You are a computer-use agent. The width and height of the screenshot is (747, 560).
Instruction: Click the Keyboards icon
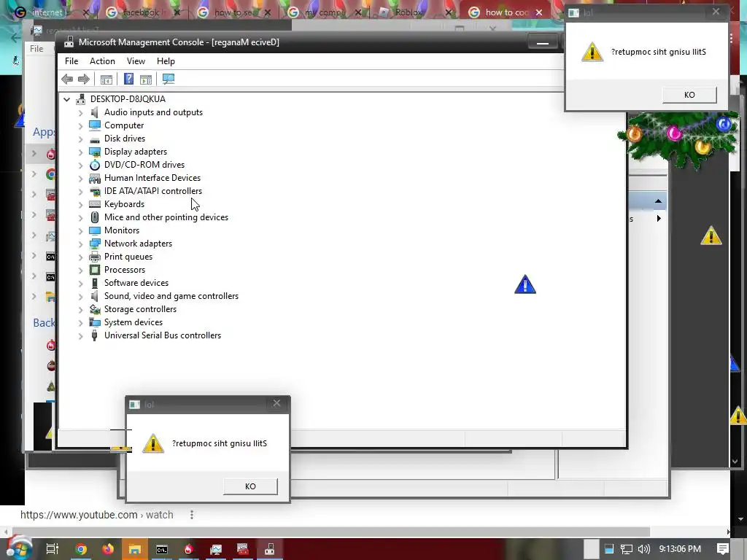tap(95, 204)
